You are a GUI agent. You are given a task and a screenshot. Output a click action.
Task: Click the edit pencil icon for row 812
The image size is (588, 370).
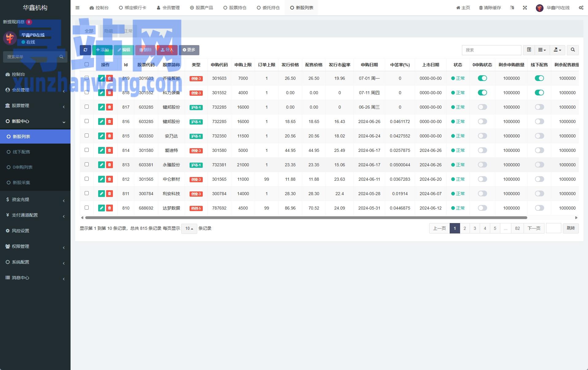click(102, 179)
